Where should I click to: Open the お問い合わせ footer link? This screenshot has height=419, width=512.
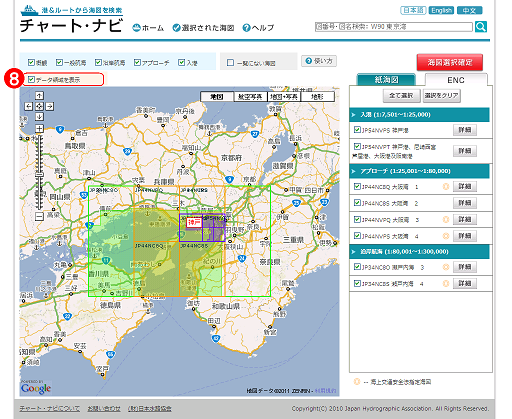coord(104,409)
